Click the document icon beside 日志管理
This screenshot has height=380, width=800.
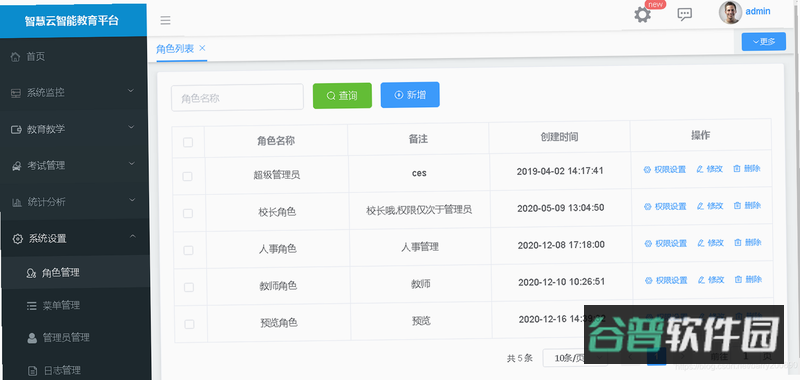click(33, 370)
